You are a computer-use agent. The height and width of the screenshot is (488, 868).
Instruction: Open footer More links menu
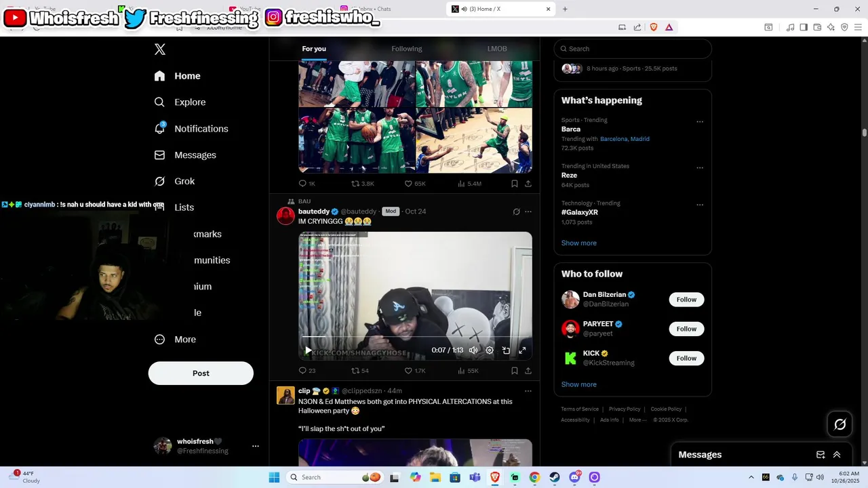point(637,420)
